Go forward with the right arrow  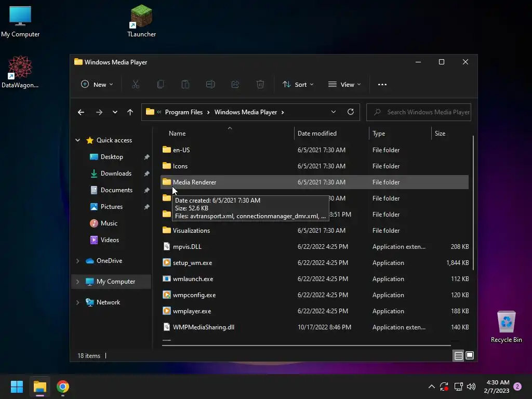click(99, 112)
